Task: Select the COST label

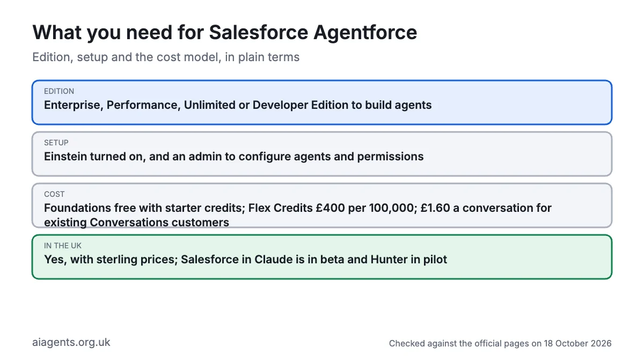Action: tap(54, 194)
